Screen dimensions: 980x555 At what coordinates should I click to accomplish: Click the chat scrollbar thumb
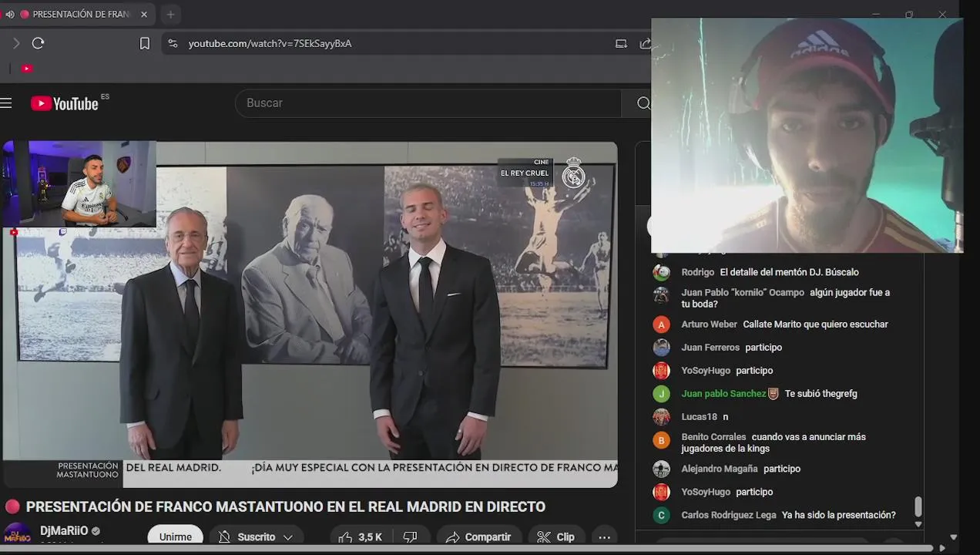click(x=918, y=507)
